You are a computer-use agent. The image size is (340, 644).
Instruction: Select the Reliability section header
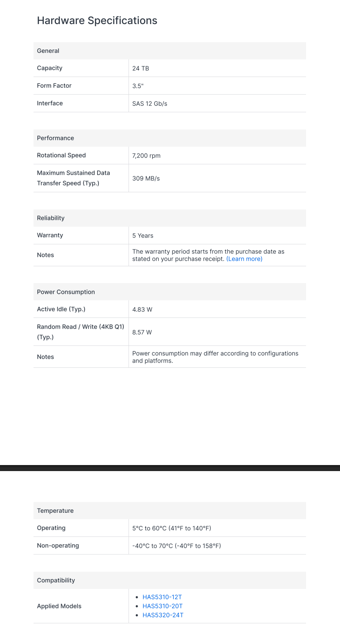coord(170,218)
